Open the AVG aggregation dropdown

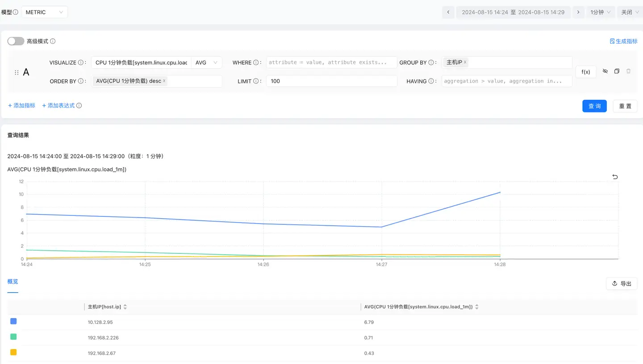[x=206, y=62]
